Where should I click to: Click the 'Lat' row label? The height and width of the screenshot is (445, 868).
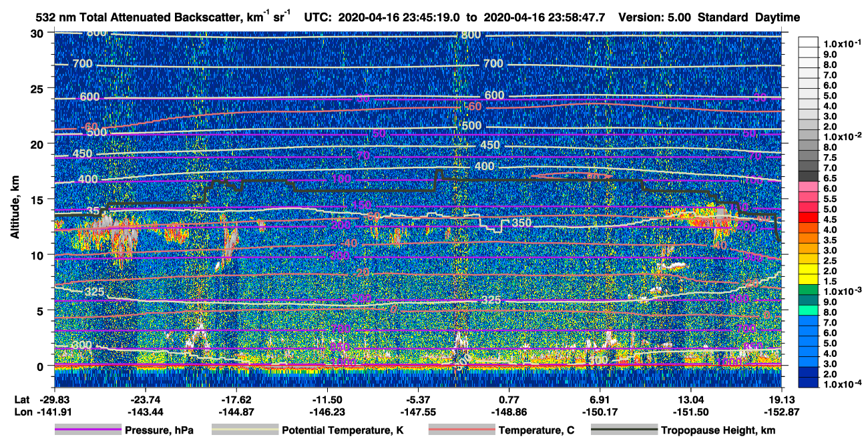21,399
